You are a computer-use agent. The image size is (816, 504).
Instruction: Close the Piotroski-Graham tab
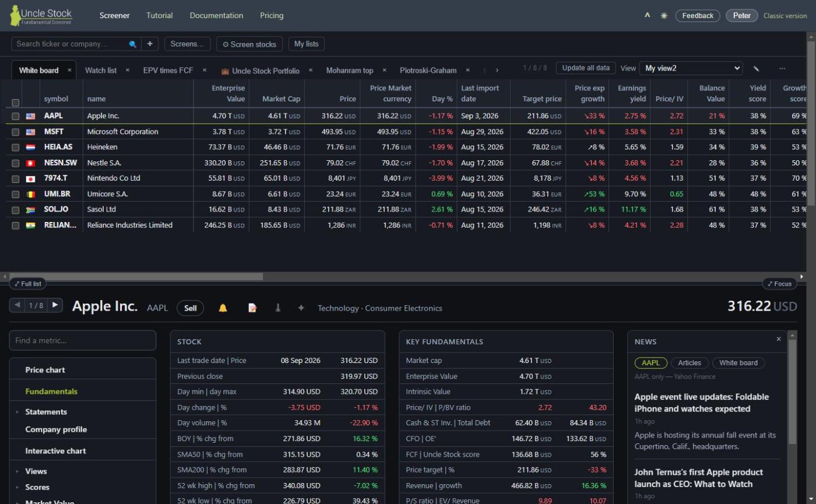click(x=467, y=70)
